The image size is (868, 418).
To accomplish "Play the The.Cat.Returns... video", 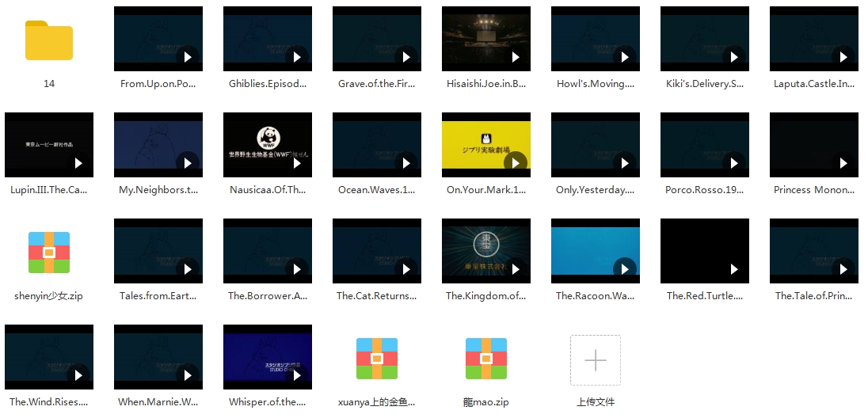I will coord(377,251).
